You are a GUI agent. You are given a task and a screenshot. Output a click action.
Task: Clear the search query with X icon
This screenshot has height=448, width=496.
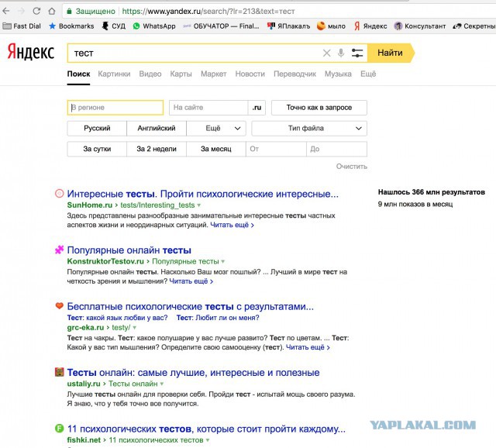pos(327,53)
